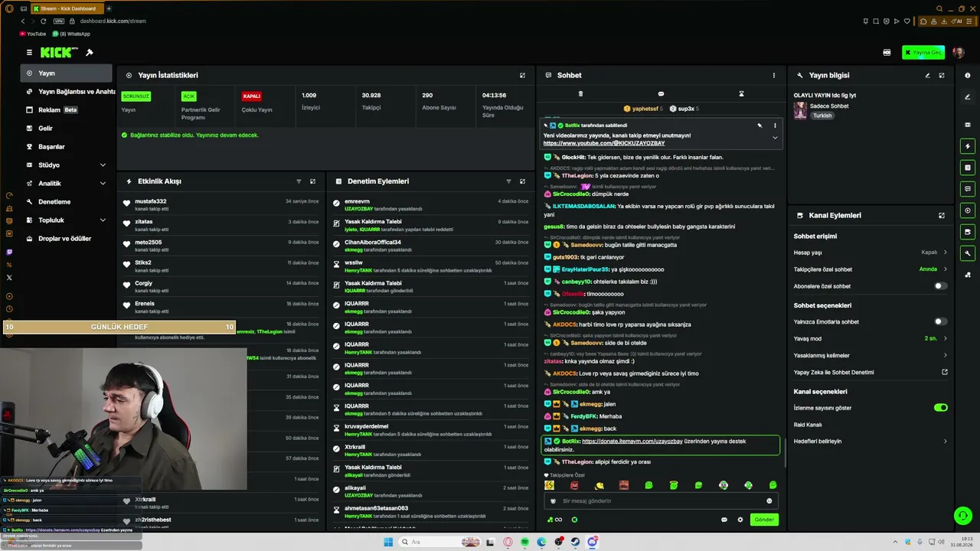Edit stream info with the pencil icon
The image size is (980, 551).
[x=928, y=76]
